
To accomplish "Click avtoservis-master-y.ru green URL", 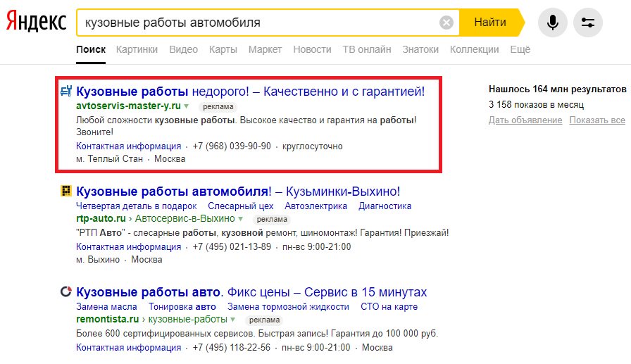I will pyautogui.click(x=128, y=106).
